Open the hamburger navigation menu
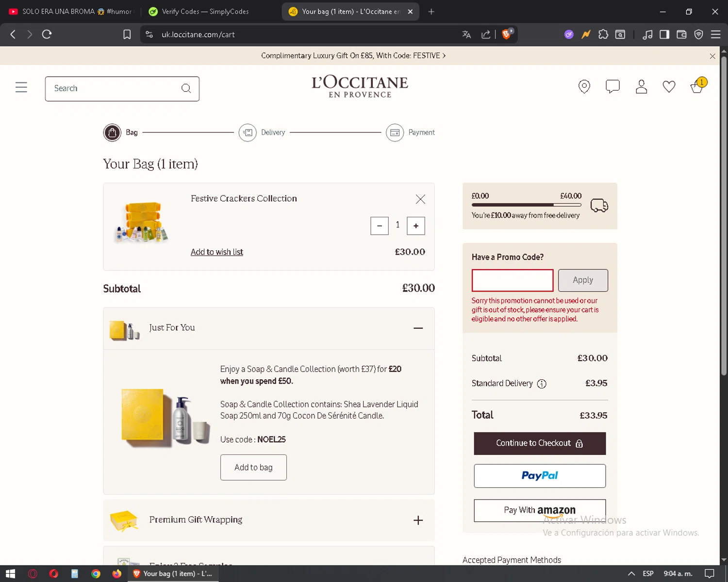The width and height of the screenshot is (728, 582). click(21, 87)
